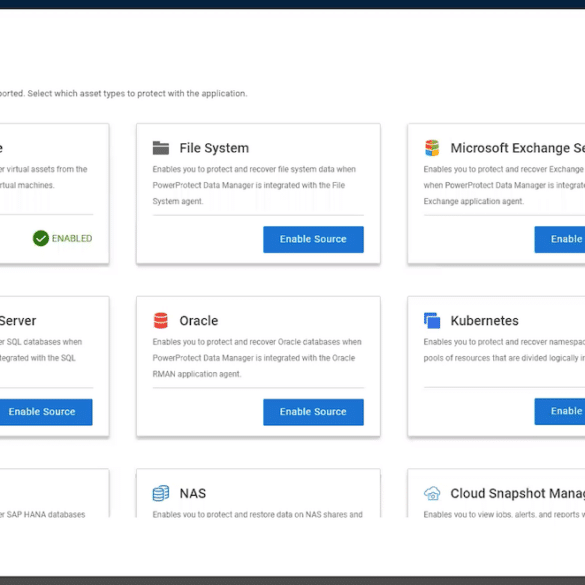
Task: Click the Cloud Snapshot Manager title text
Action: 517,493
